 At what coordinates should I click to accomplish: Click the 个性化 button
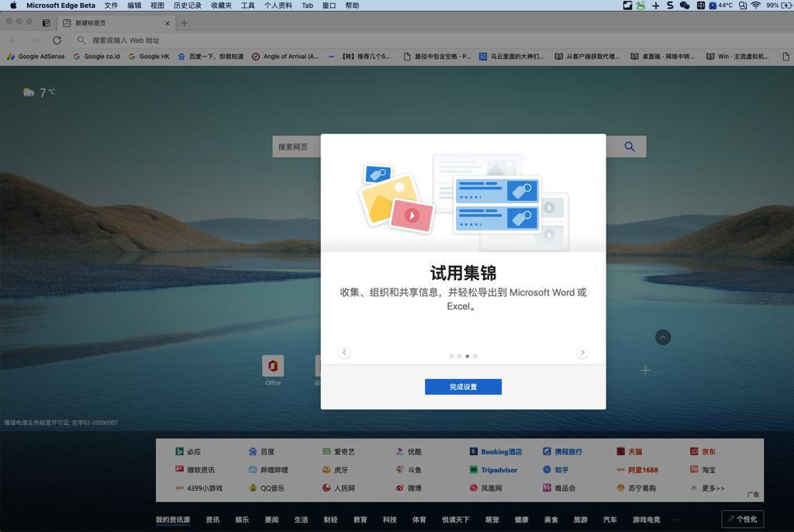click(742, 519)
